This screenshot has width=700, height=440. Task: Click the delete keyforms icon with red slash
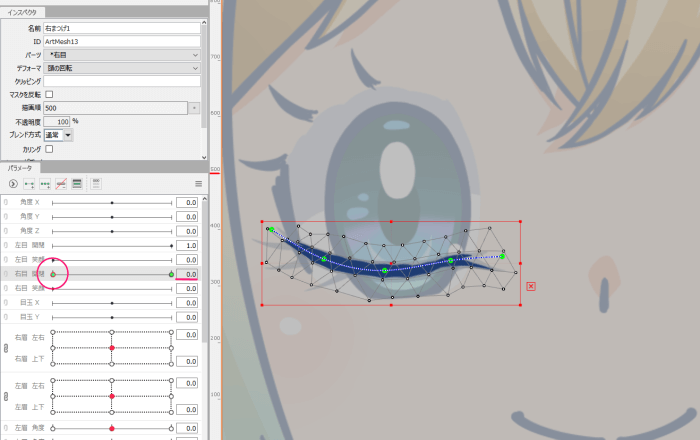(61, 183)
